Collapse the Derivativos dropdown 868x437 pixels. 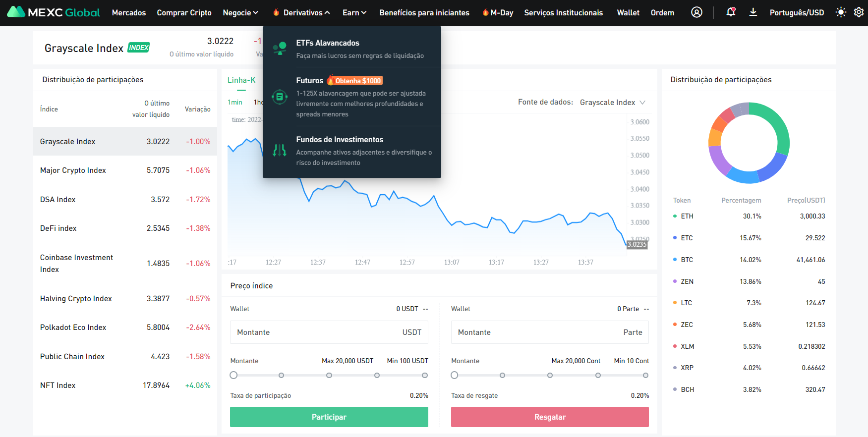(306, 12)
